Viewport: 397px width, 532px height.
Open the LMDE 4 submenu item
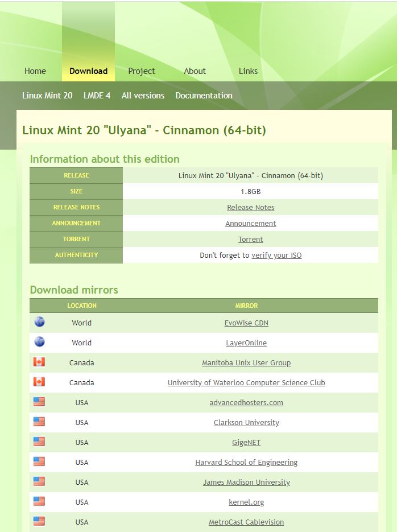pyautogui.click(x=97, y=96)
